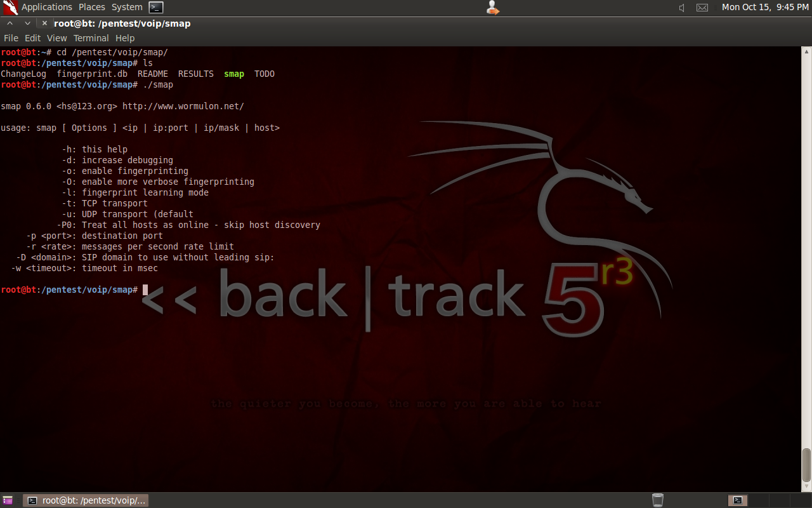Click fingerprint.db in the ls output

(92, 74)
